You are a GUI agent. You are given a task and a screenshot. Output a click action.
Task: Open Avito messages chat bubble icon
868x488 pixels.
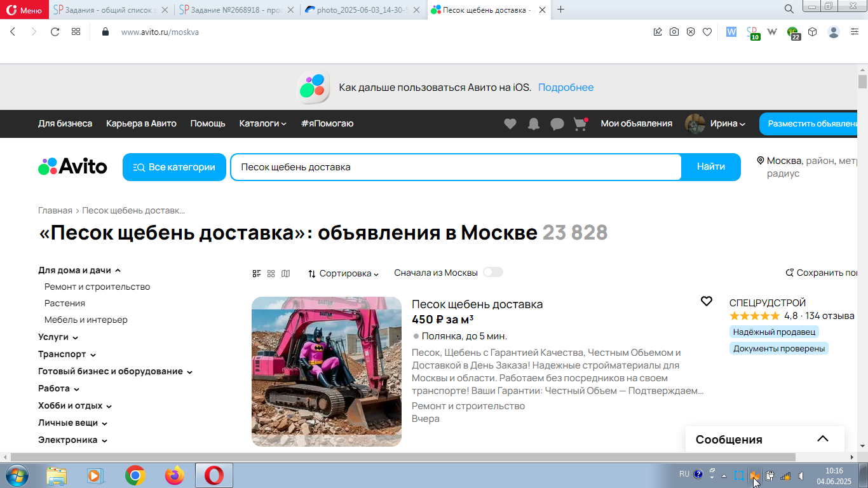point(557,124)
